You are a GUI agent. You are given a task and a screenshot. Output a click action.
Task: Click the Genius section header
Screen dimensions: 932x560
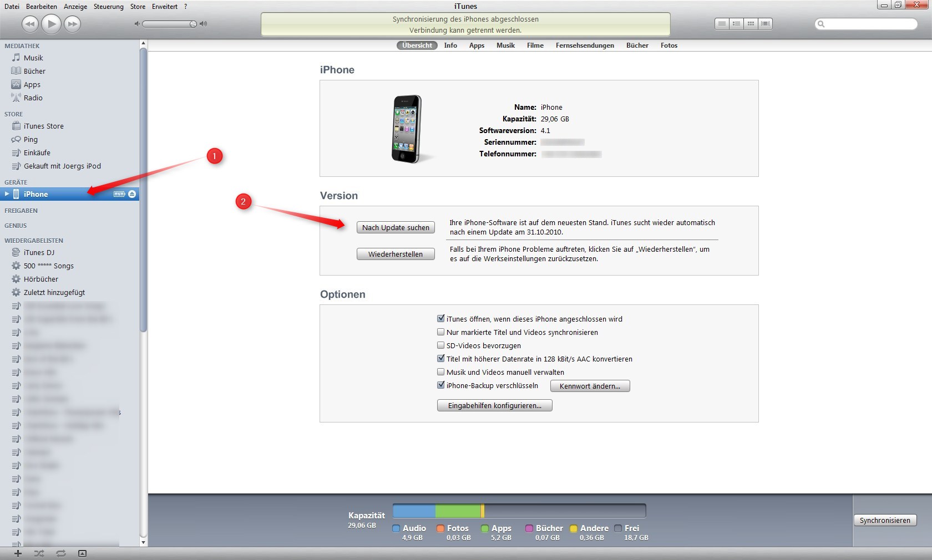(x=16, y=226)
